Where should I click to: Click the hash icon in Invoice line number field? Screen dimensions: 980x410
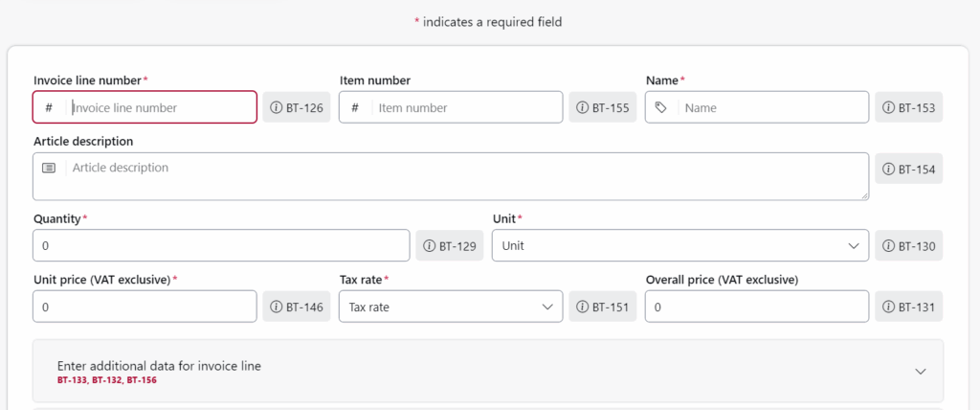tap(49, 107)
